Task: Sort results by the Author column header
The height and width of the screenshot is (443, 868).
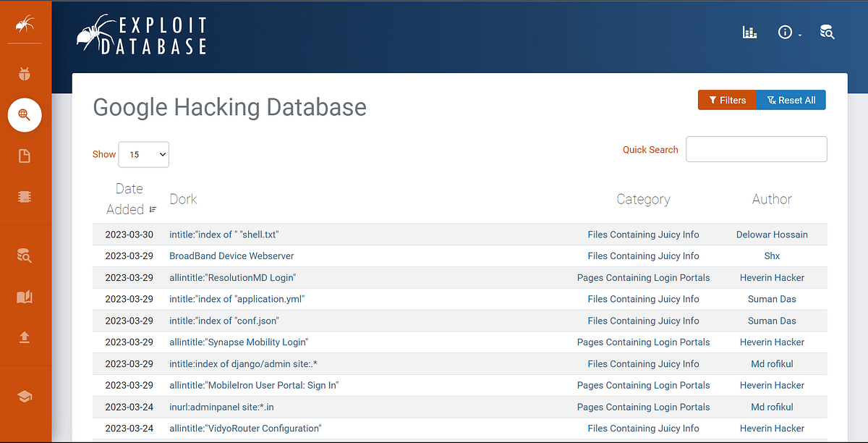Action: 772,199
